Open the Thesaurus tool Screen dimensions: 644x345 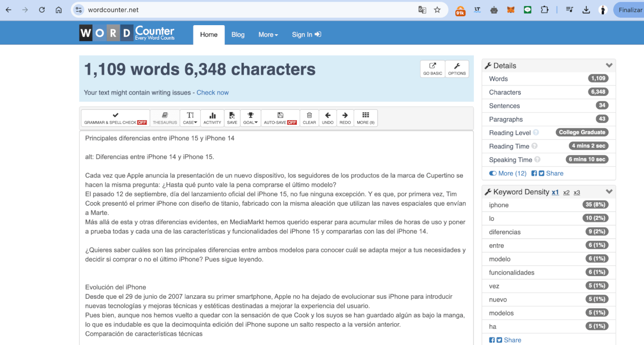coord(165,118)
